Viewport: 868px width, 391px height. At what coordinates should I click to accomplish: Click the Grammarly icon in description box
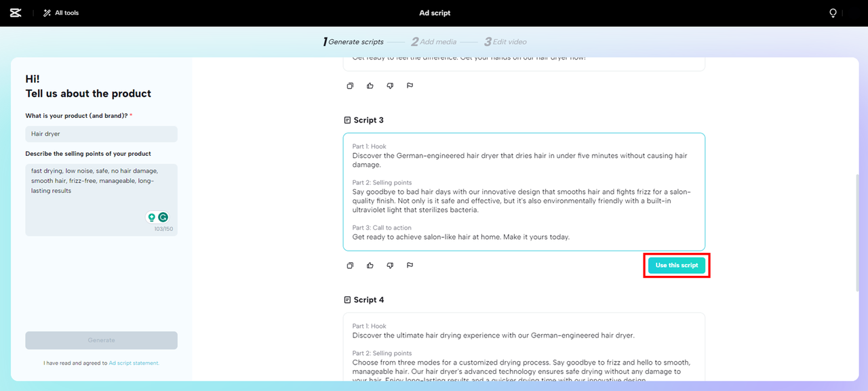point(163,218)
